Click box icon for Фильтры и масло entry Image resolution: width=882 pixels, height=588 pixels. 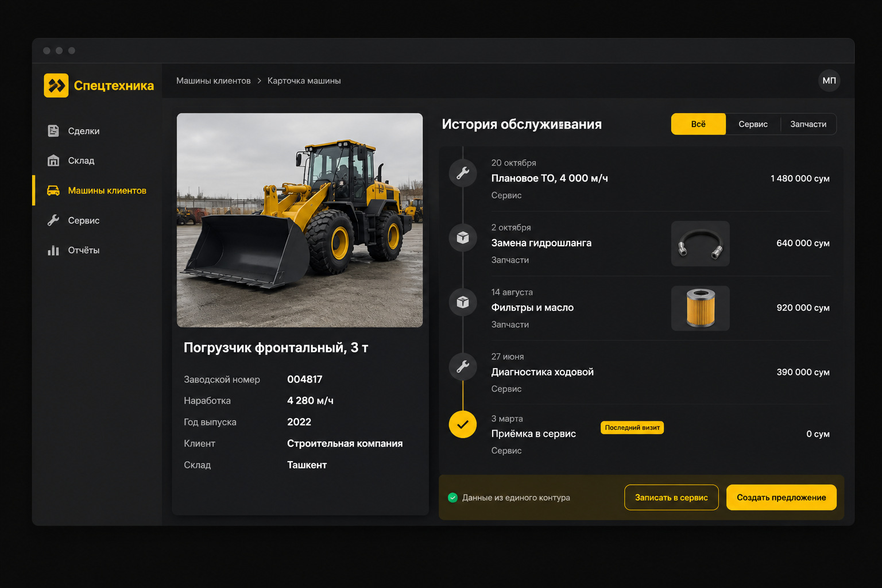point(463,302)
